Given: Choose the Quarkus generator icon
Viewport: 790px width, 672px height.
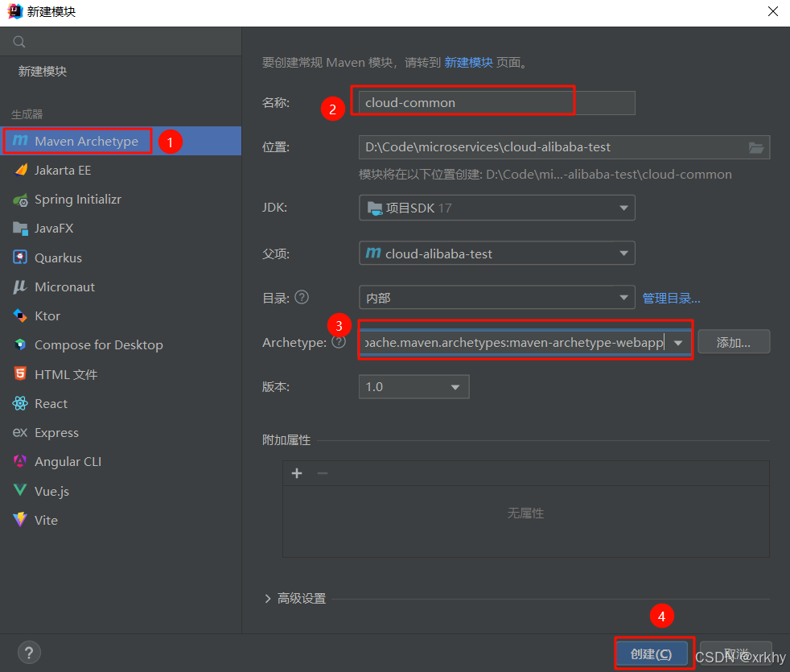Looking at the screenshot, I should pyautogui.click(x=20, y=258).
